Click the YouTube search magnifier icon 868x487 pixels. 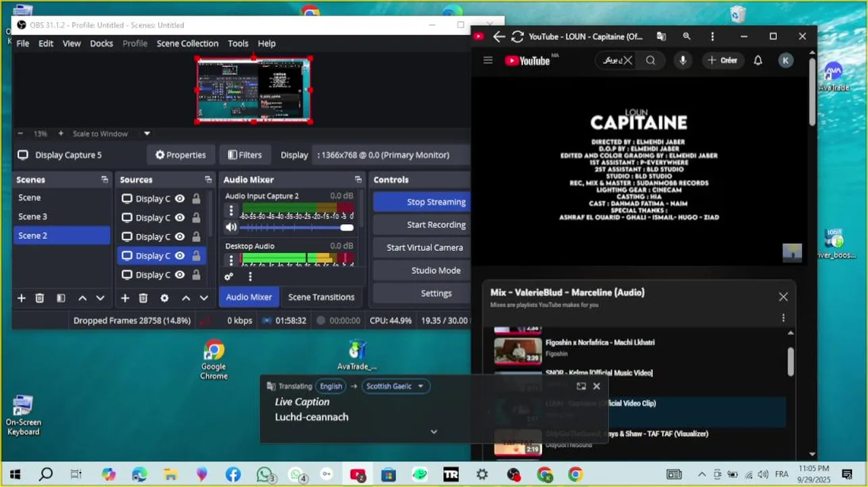[650, 60]
